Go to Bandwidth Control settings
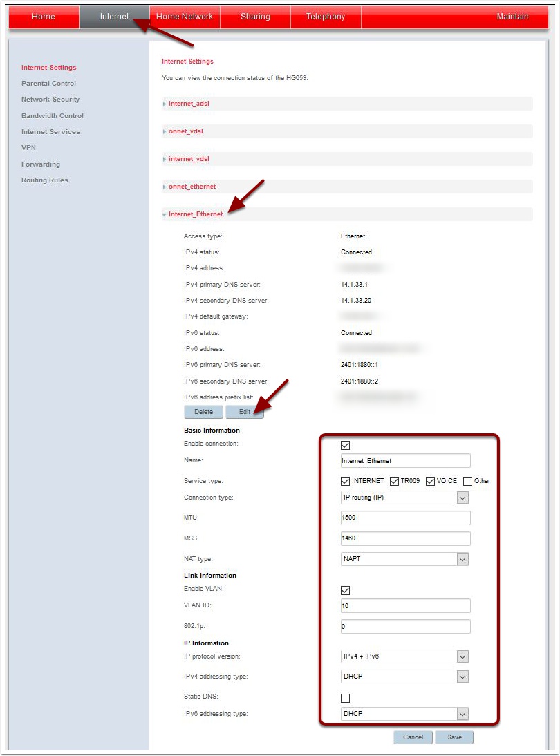The image size is (560, 756). point(54,115)
